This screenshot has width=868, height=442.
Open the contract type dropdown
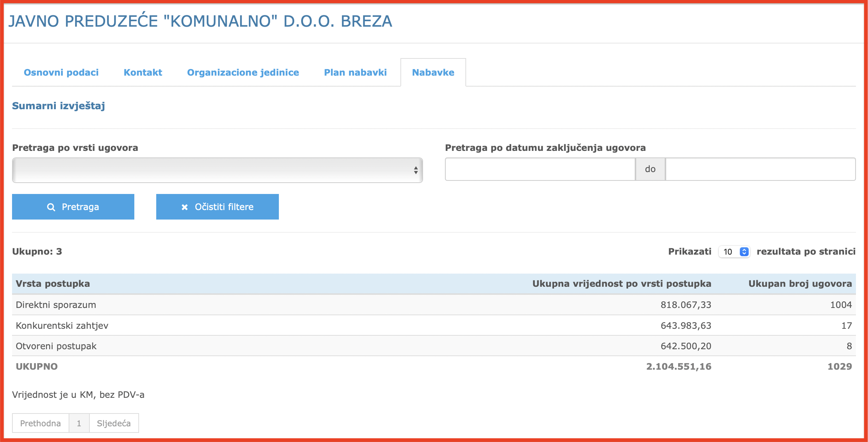218,170
